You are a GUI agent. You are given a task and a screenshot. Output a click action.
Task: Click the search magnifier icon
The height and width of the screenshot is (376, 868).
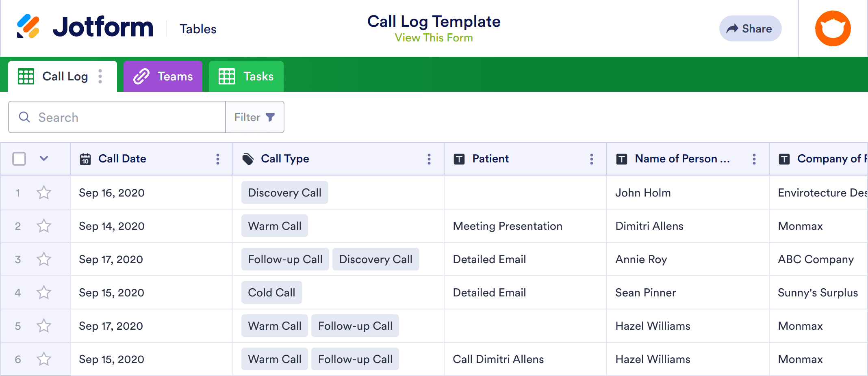tap(24, 117)
